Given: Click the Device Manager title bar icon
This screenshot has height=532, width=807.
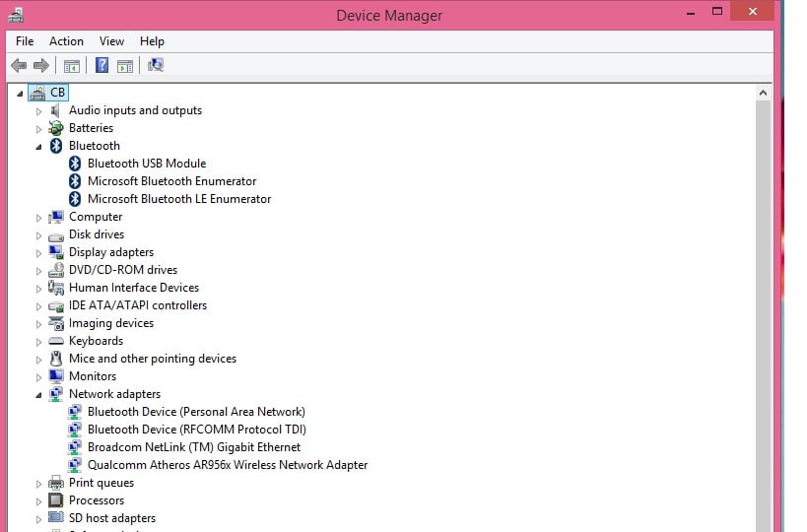Looking at the screenshot, I should click(16, 16).
